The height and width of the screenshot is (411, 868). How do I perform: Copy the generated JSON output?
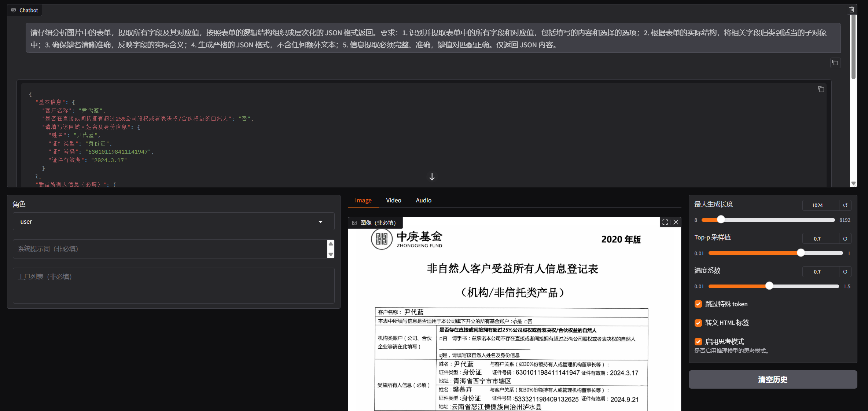point(821,89)
